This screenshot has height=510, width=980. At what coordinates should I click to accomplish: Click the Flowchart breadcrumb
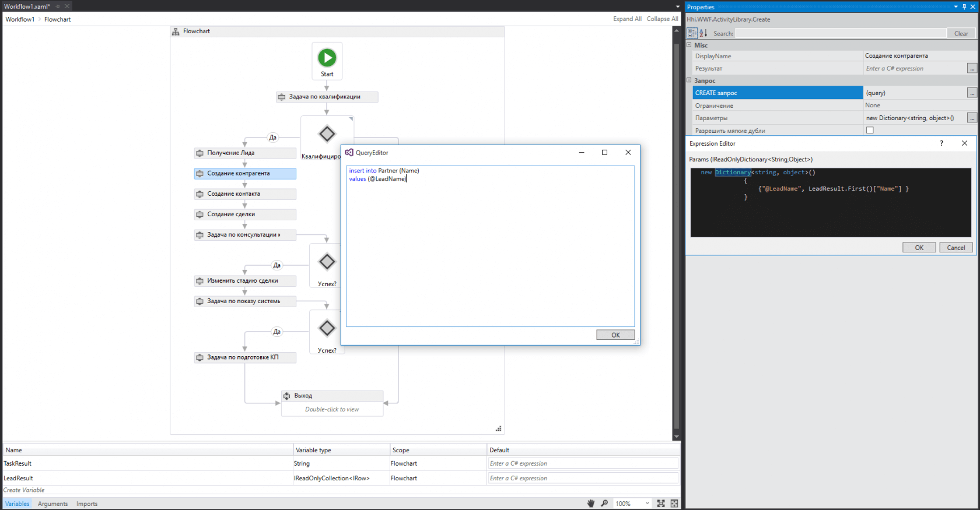57,19
